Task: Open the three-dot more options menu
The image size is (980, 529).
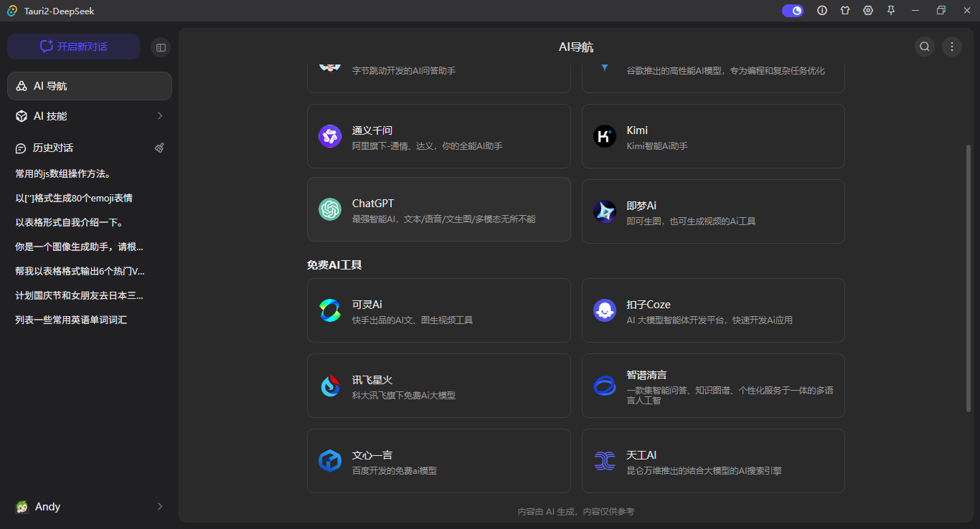Action: [952, 47]
